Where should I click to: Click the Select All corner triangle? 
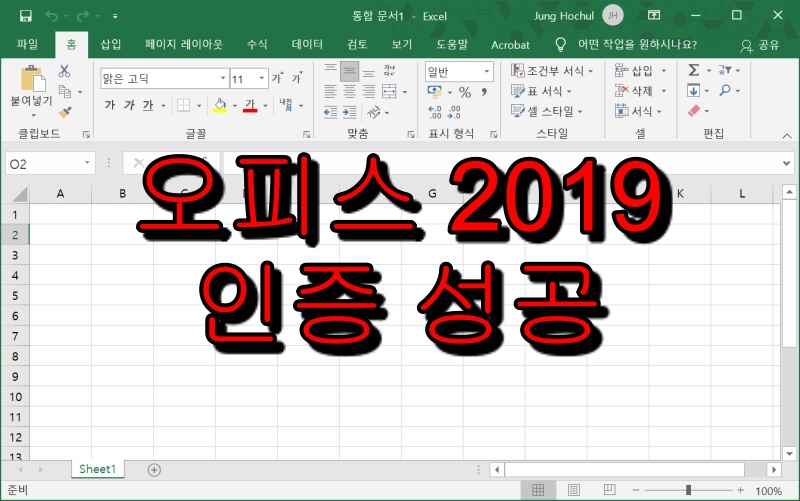19,194
